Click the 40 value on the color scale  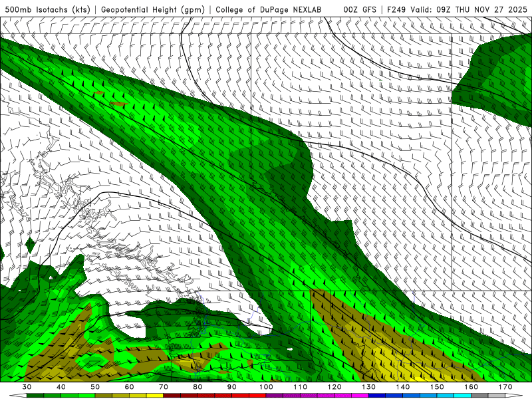tap(61, 387)
